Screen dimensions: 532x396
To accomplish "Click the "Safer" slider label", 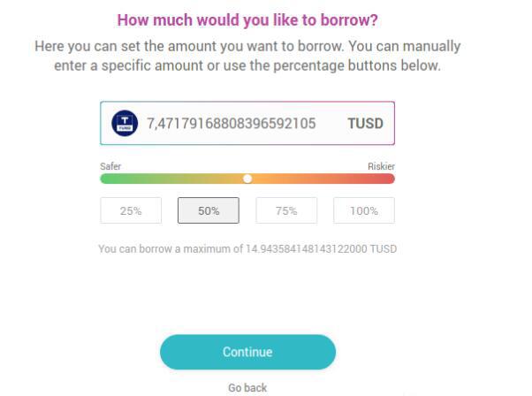I will click(x=110, y=166).
